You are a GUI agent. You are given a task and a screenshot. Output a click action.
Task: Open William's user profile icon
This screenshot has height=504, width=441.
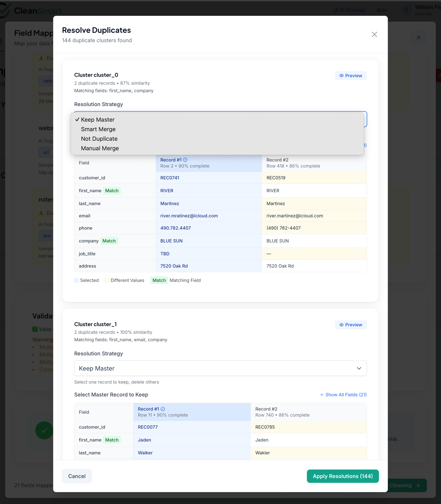click(406, 10)
